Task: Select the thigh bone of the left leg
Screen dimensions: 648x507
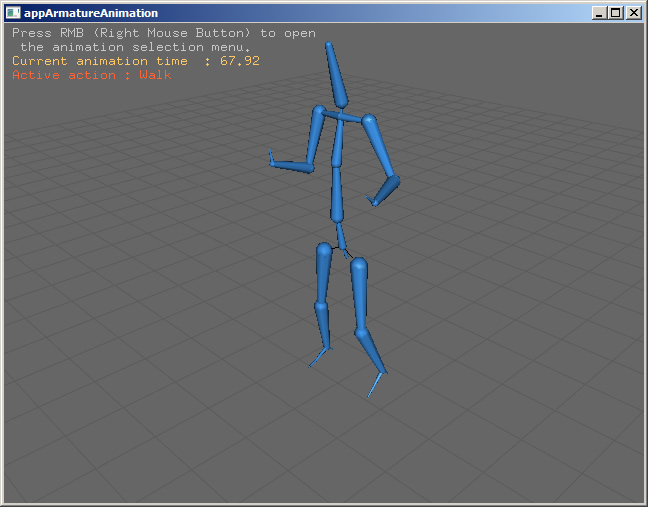Action: pyautogui.click(x=323, y=273)
